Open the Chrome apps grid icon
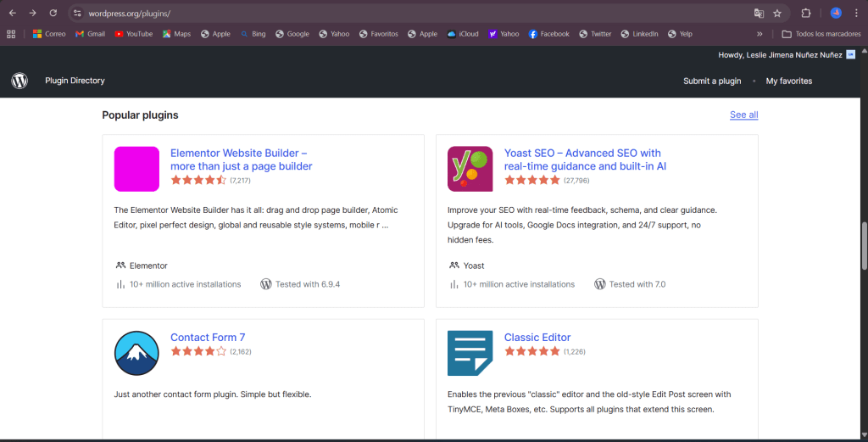The image size is (868, 442). (11, 34)
